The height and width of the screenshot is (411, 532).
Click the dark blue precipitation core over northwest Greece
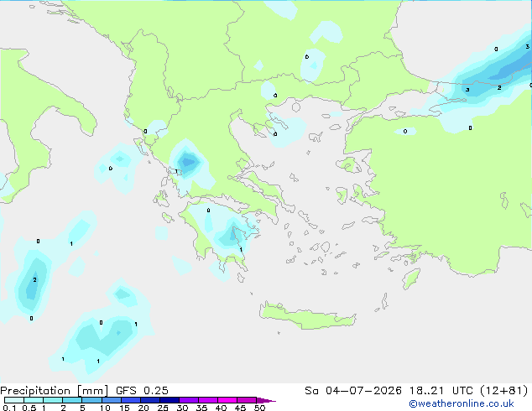point(188,162)
